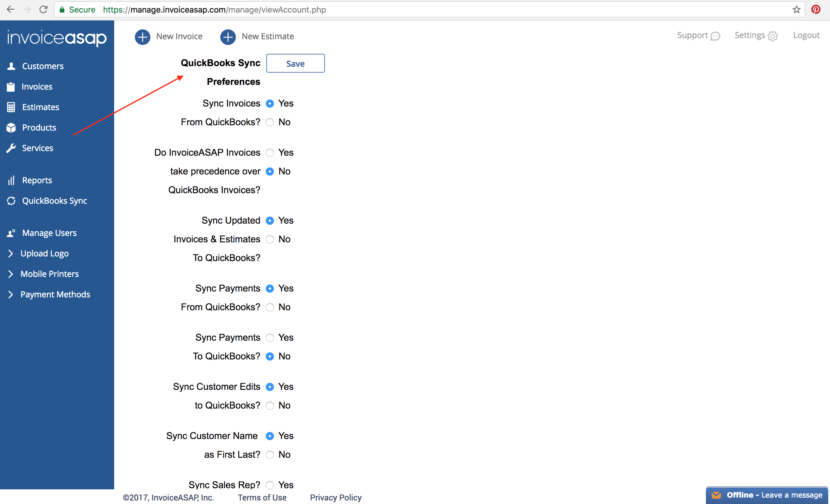Open the Privacy Policy link
The image size is (830, 504).
[336, 498]
